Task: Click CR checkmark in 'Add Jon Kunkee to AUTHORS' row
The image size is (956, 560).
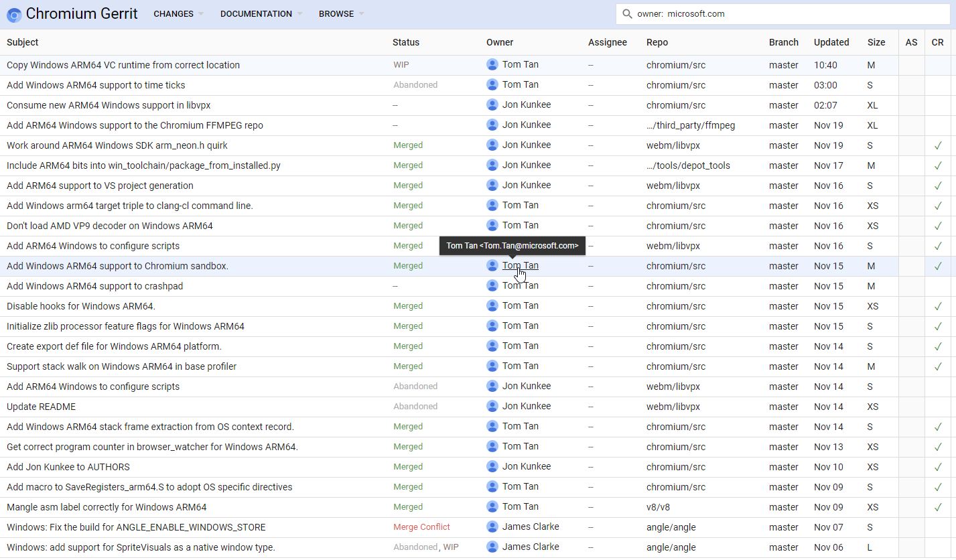Action: coord(938,467)
